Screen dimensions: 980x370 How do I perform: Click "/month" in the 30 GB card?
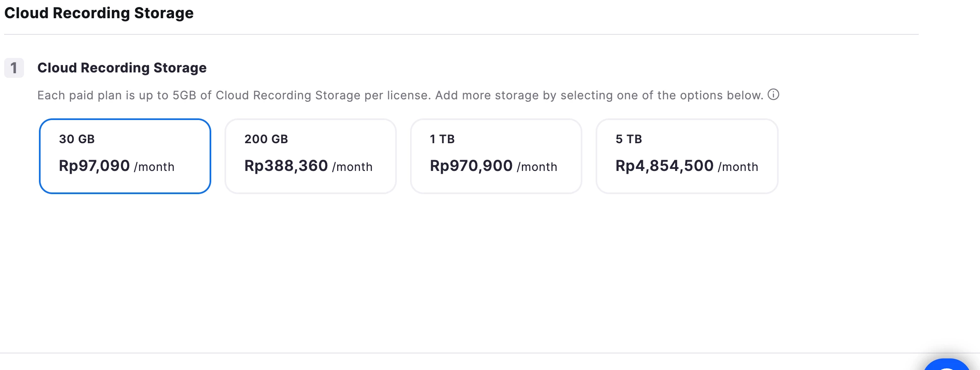(x=154, y=167)
